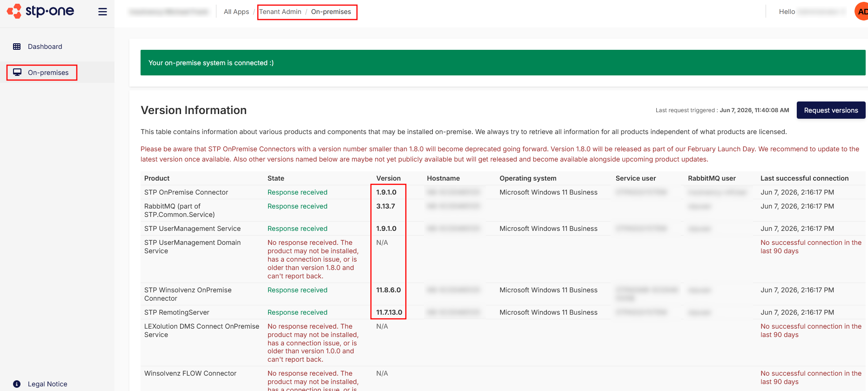
Task: Select On-premises in the sidebar
Action: [48, 73]
